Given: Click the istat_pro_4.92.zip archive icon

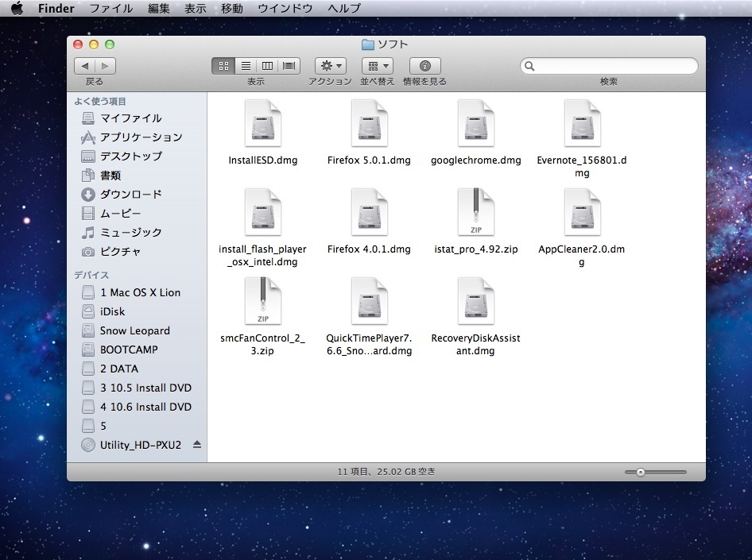Looking at the screenshot, I should [475, 212].
